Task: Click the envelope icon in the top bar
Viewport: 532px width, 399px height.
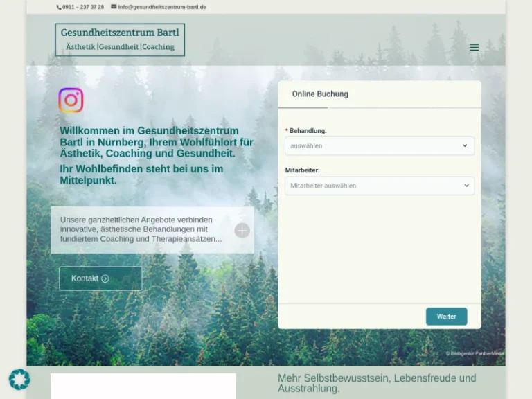Action: point(114,7)
